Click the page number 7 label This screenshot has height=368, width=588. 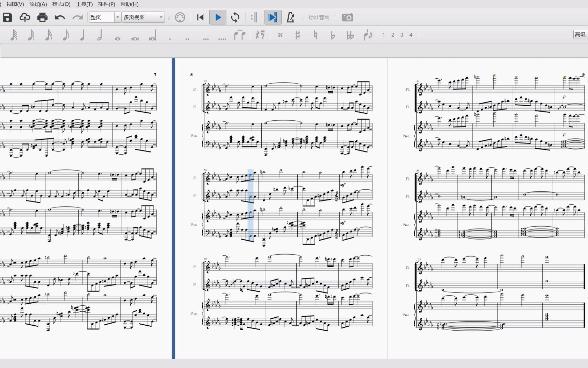tap(155, 75)
